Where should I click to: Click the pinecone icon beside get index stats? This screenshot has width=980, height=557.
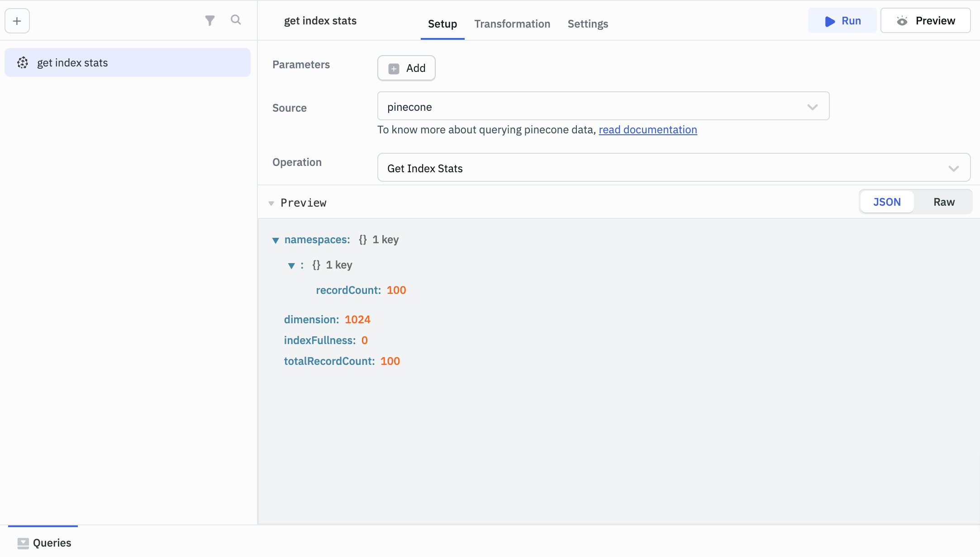click(x=23, y=62)
